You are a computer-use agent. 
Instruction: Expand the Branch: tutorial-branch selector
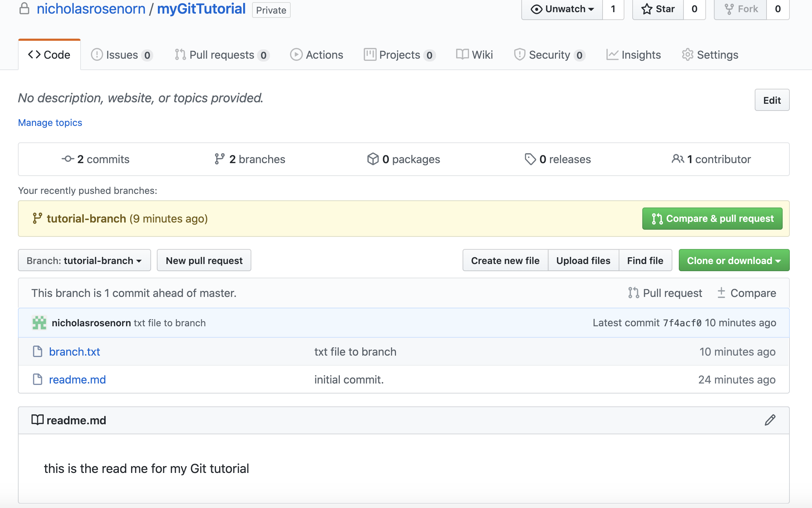[84, 260]
